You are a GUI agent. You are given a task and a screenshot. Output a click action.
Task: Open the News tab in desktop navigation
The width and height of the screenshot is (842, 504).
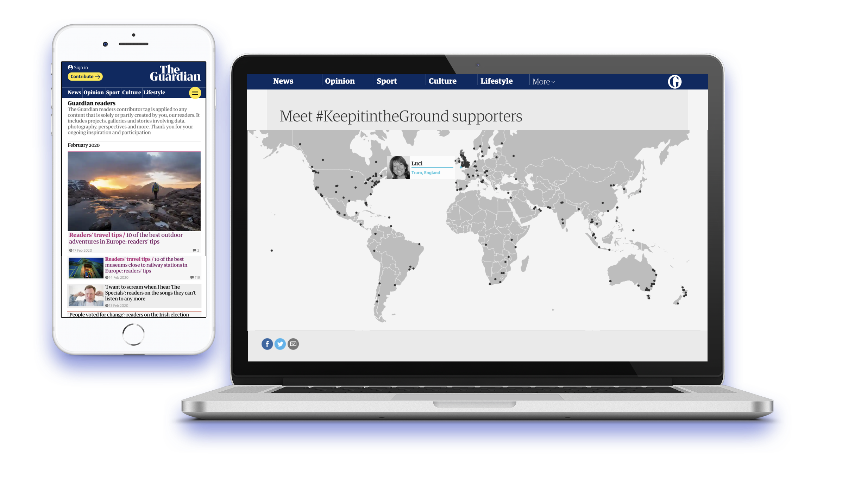283,82
